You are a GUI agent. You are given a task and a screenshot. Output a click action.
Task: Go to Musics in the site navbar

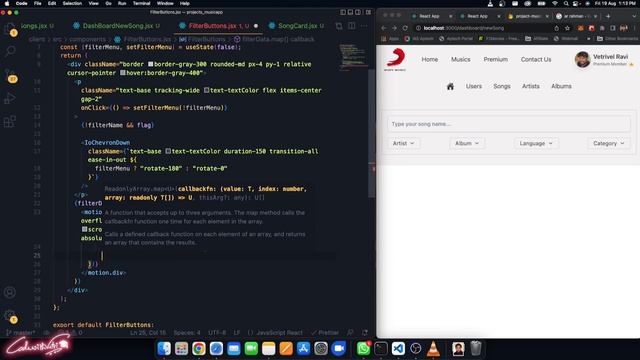pos(460,59)
